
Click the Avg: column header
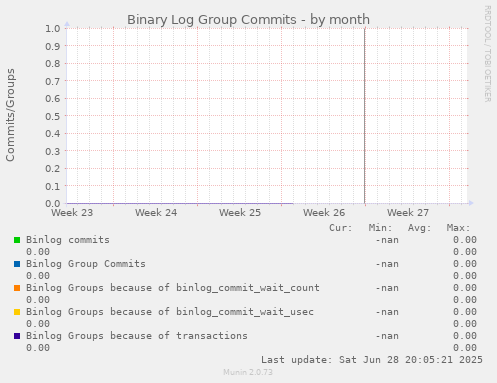pos(419,228)
